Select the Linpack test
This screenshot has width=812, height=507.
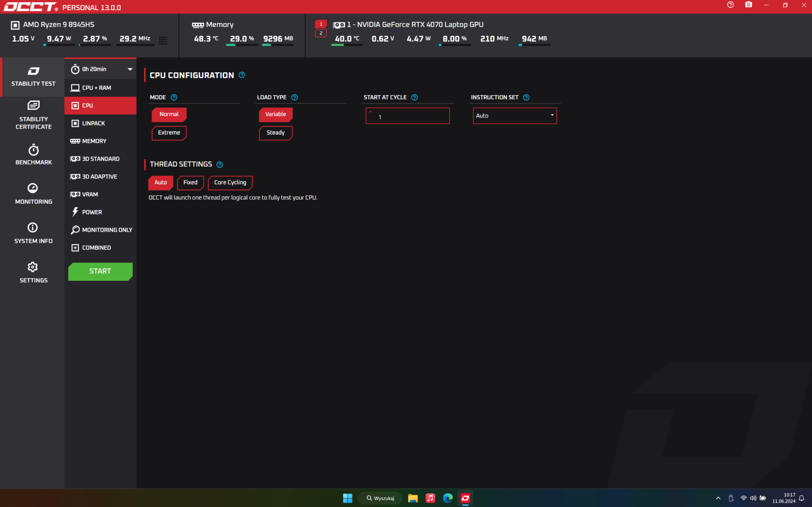(x=100, y=123)
